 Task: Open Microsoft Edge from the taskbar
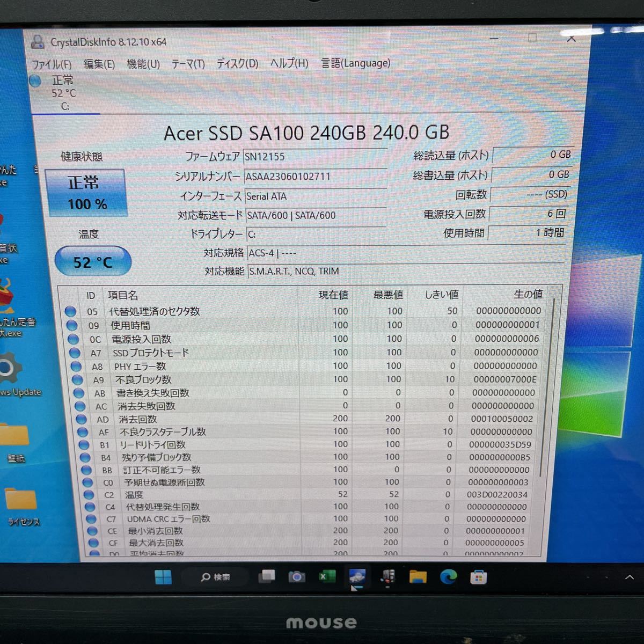point(448,577)
